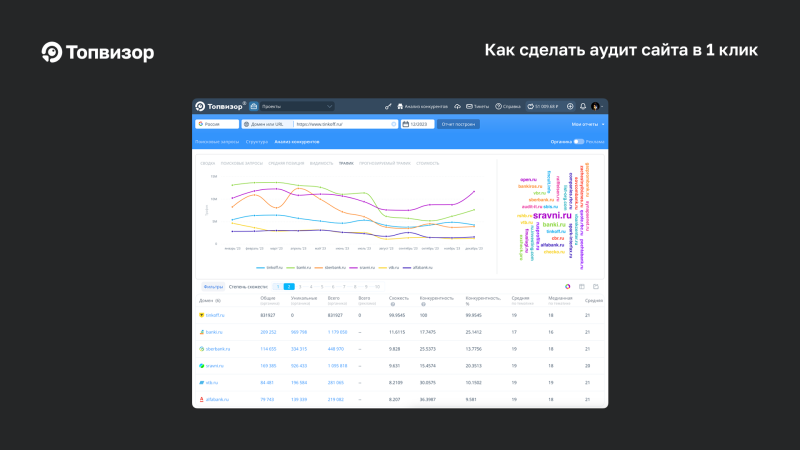
Task: Set similarity degree slider to 1
Action: [278, 287]
